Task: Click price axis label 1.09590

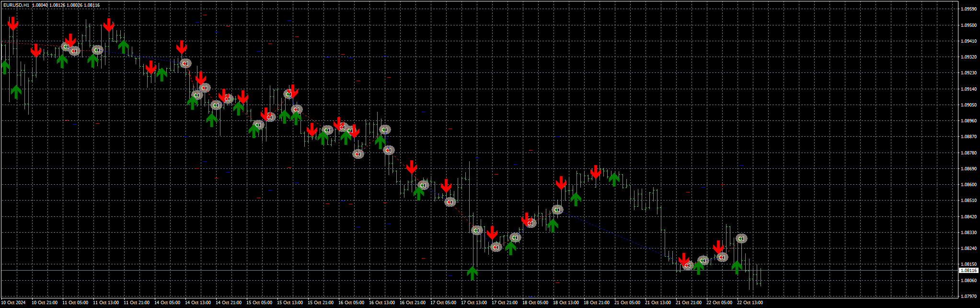Action: pyautogui.click(x=968, y=9)
